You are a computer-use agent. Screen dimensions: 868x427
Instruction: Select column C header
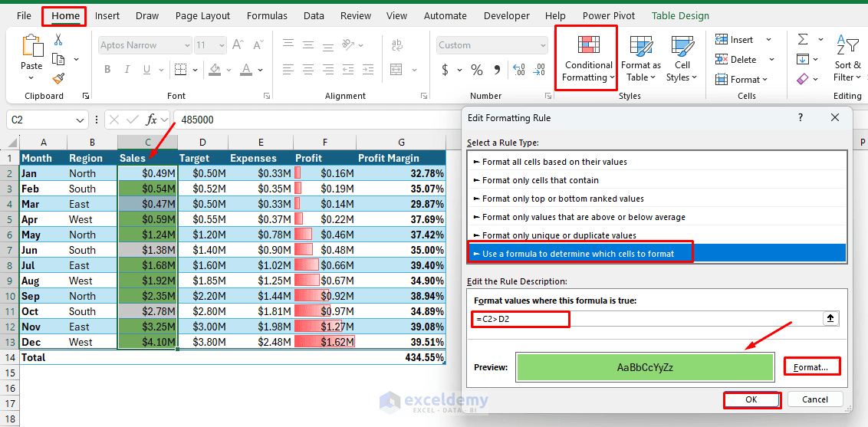148,142
